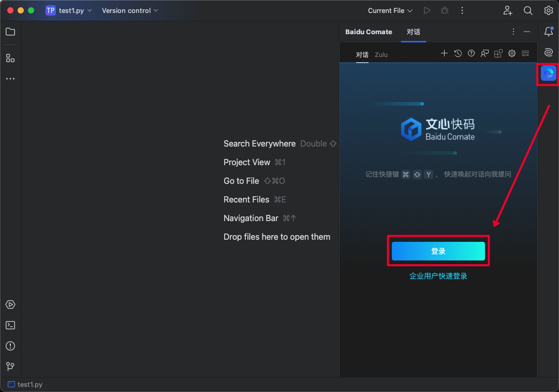
Task: Click the Project View hint text
Action: [x=247, y=162]
